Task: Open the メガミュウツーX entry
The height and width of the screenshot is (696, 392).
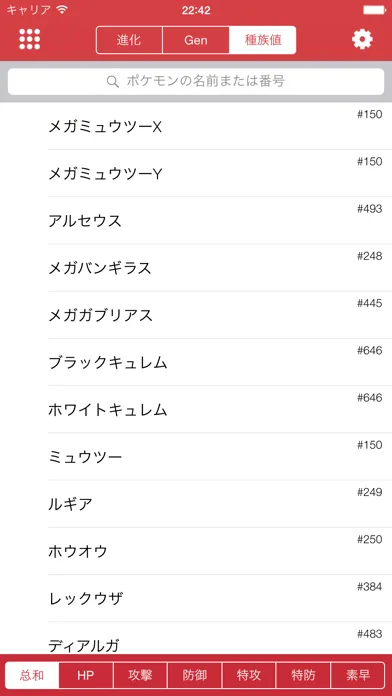Action: coord(196,126)
